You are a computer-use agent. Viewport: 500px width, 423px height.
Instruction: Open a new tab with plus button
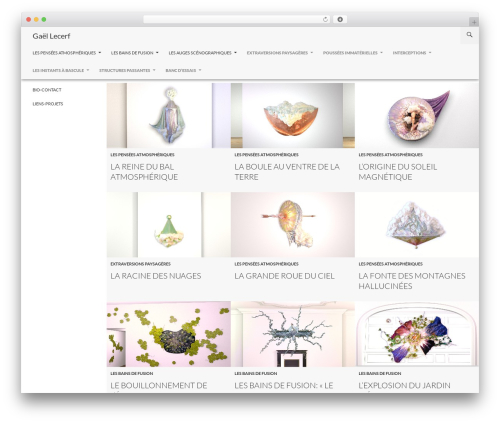click(474, 22)
